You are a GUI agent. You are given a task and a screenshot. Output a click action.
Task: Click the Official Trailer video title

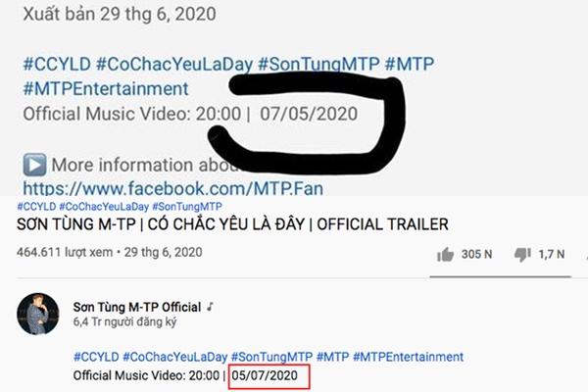pyautogui.click(x=232, y=225)
